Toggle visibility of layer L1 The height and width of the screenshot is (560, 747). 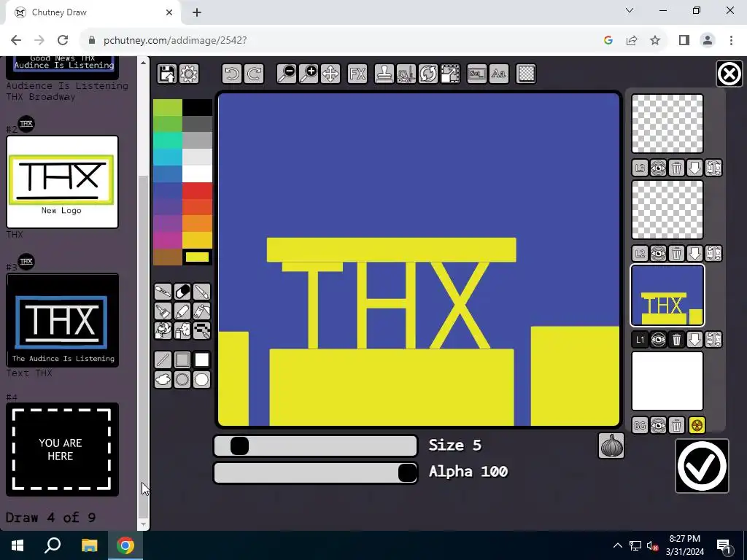[x=658, y=340]
